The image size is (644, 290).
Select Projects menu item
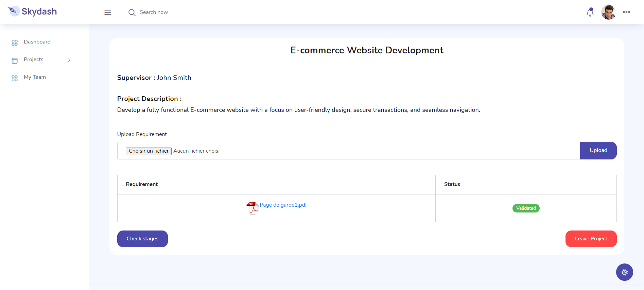pos(34,59)
